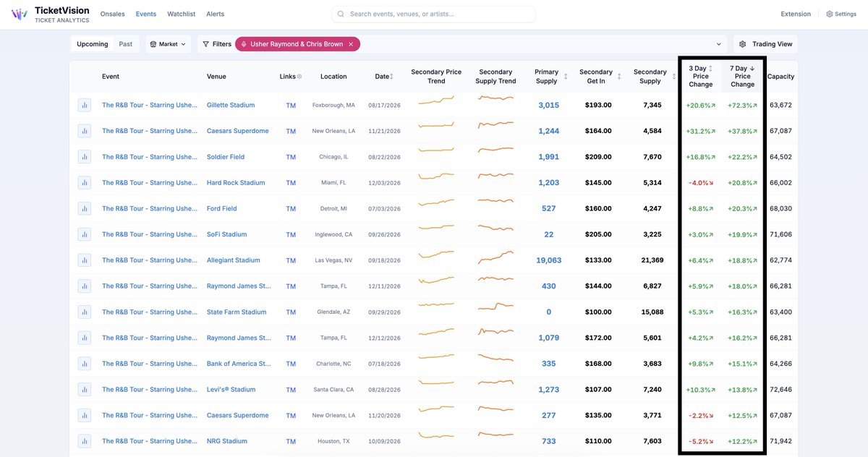Go to Alerts tab
Screen dimensions: 868x457
pos(216,14)
